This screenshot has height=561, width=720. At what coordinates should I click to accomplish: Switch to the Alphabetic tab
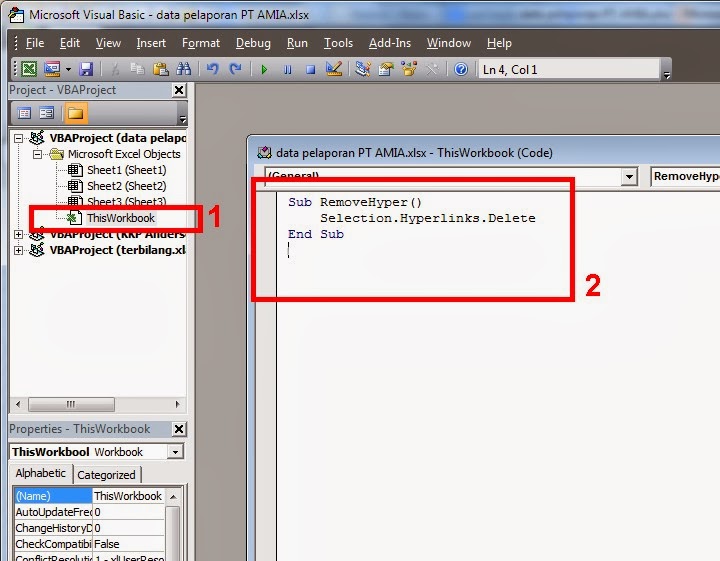coord(40,473)
